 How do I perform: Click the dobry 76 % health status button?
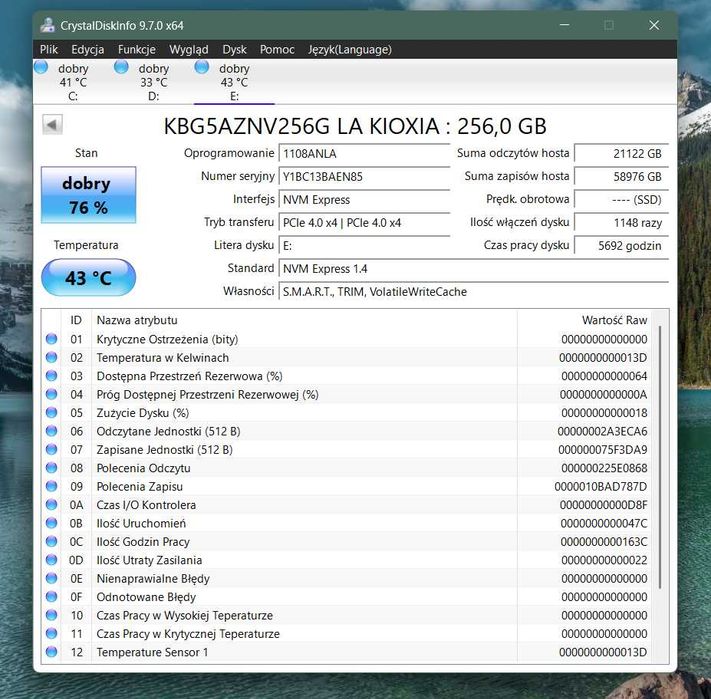(88, 195)
